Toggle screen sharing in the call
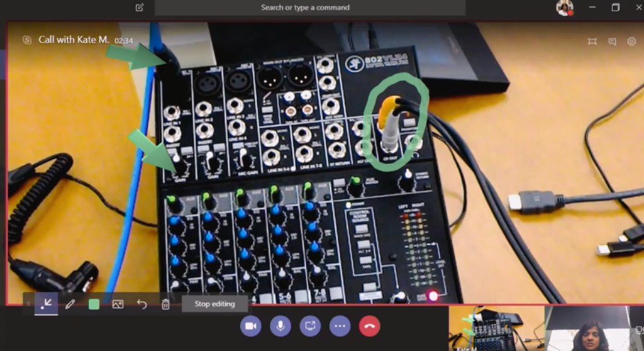Image resolution: width=644 pixels, height=351 pixels. (x=310, y=326)
